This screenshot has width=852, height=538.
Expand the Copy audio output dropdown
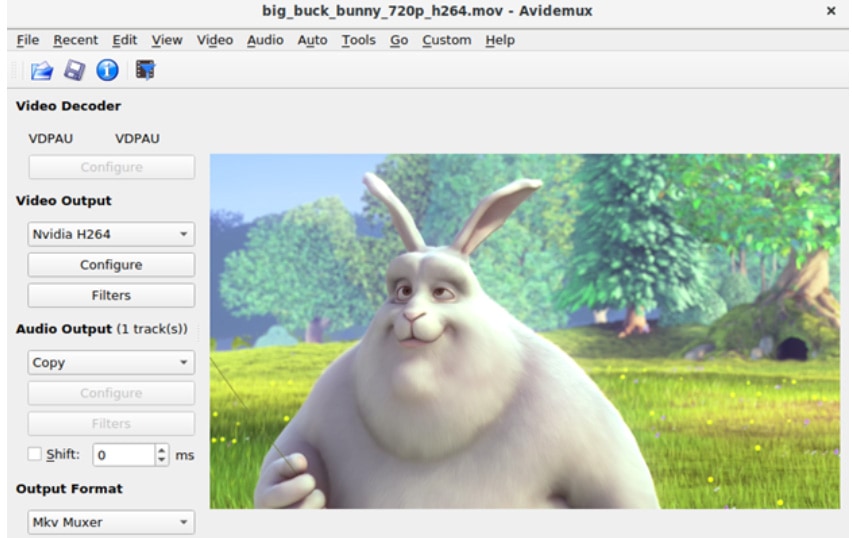(111, 362)
